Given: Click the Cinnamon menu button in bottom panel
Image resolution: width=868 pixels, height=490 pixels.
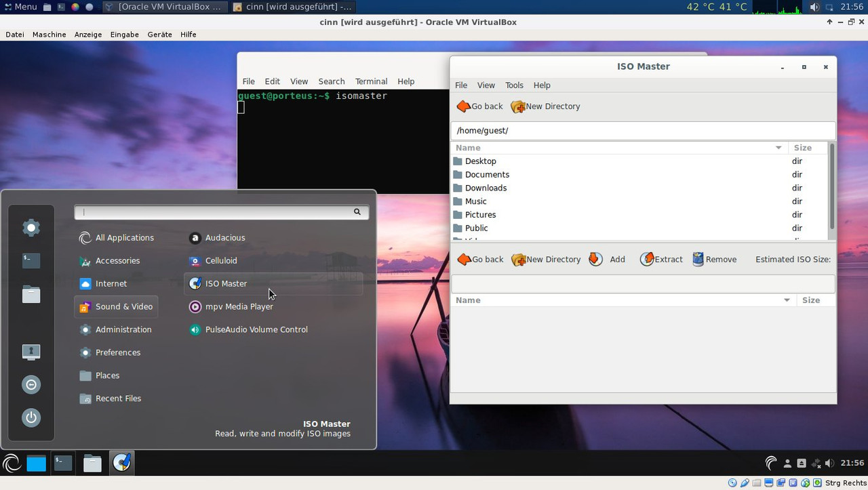Looking at the screenshot, I should (x=12, y=464).
